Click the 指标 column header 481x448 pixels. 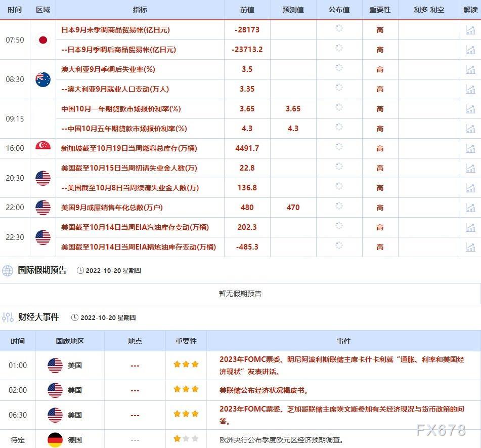point(140,10)
